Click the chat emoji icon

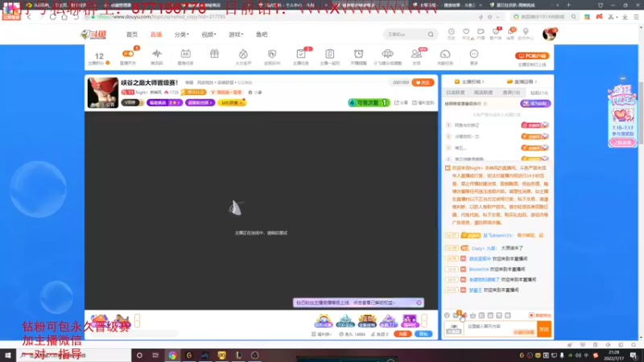pyautogui.click(x=448, y=315)
